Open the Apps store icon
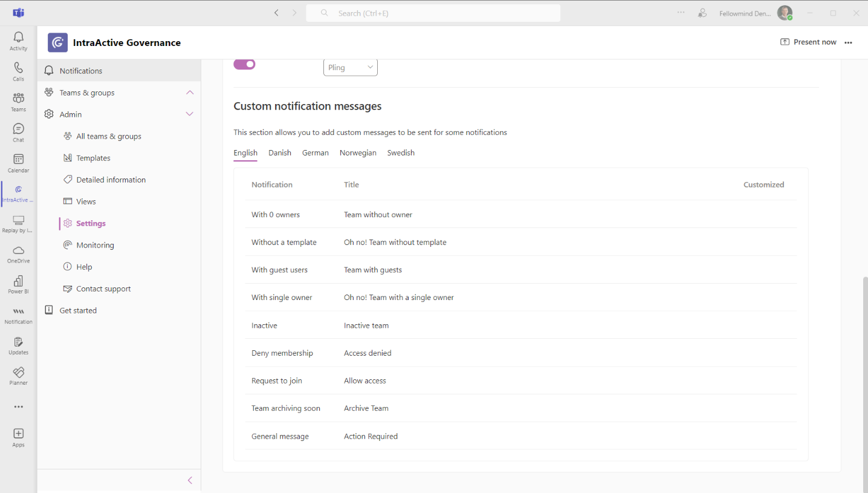The width and height of the screenshot is (868, 493). 18,438
